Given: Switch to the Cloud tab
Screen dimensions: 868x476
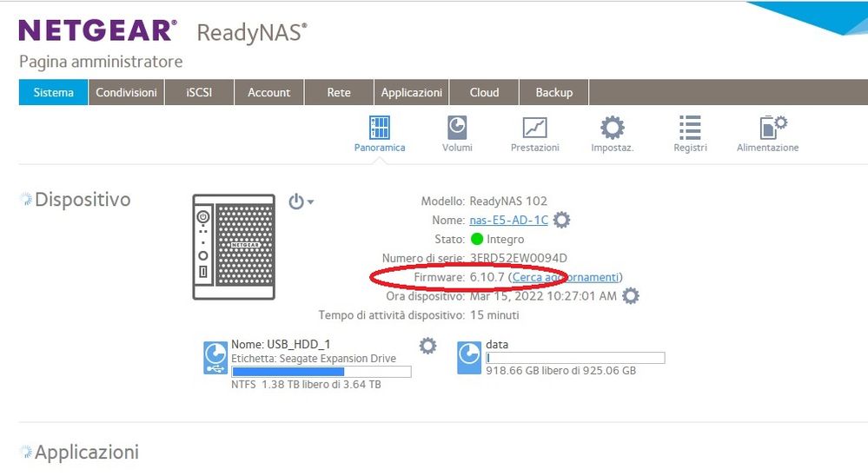Looking at the screenshot, I should click(x=484, y=92).
